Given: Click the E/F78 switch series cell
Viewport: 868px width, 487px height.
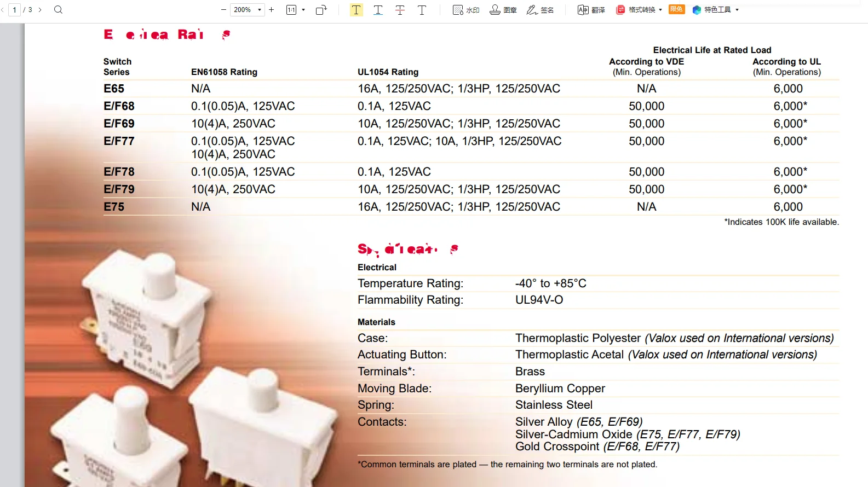Looking at the screenshot, I should pyautogui.click(x=119, y=172).
